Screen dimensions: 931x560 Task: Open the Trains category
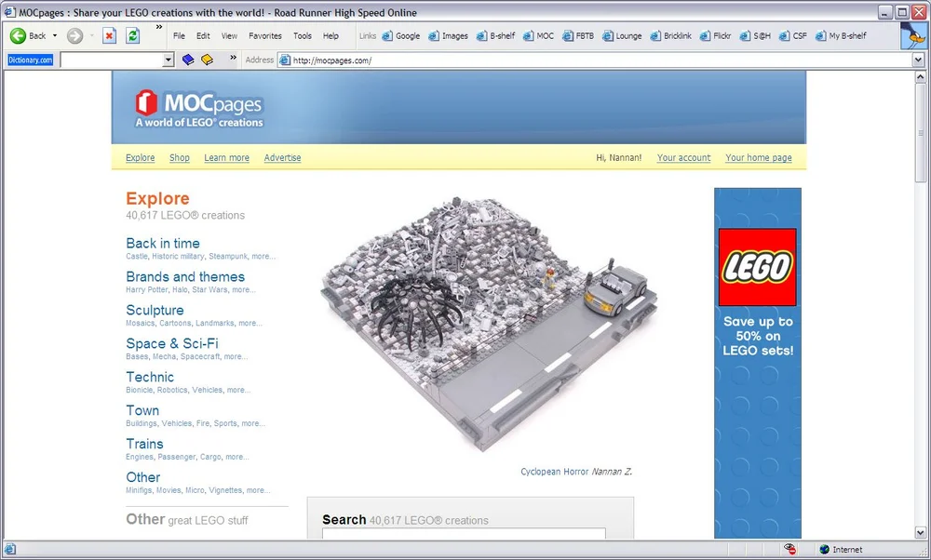tap(144, 444)
